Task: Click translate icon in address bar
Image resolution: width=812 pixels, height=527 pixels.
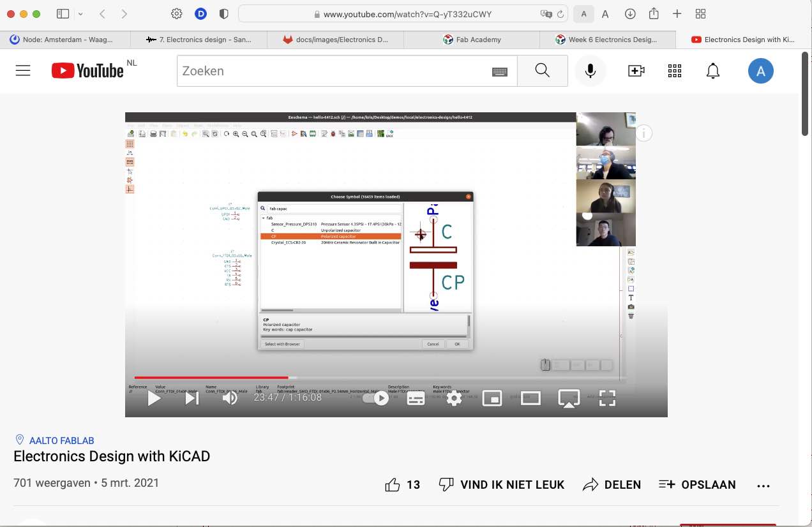Action: point(546,14)
